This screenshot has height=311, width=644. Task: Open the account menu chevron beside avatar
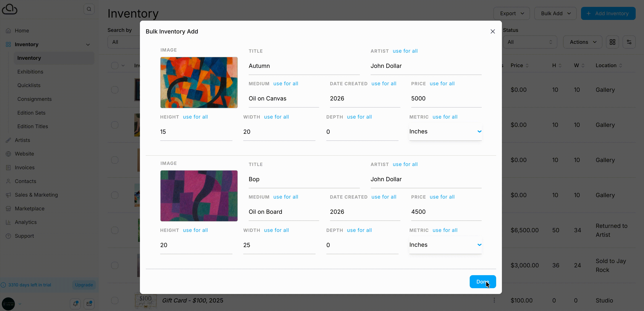pyautogui.click(x=20, y=304)
